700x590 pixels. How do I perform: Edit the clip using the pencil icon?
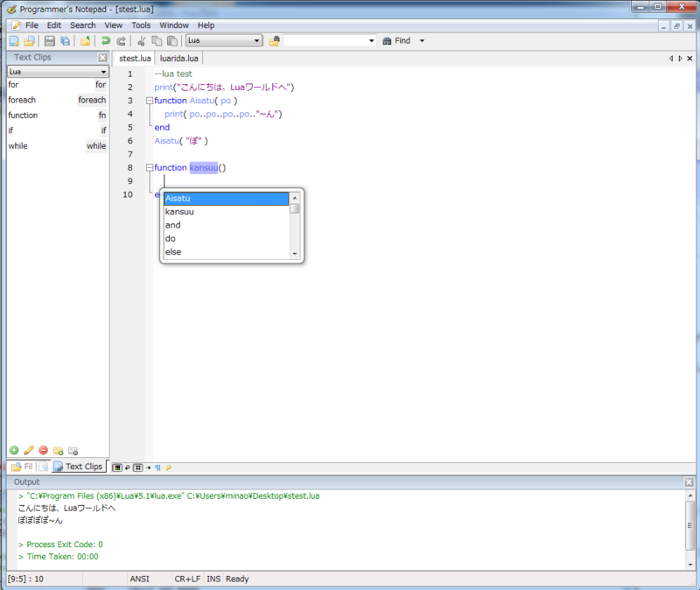[29, 450]
